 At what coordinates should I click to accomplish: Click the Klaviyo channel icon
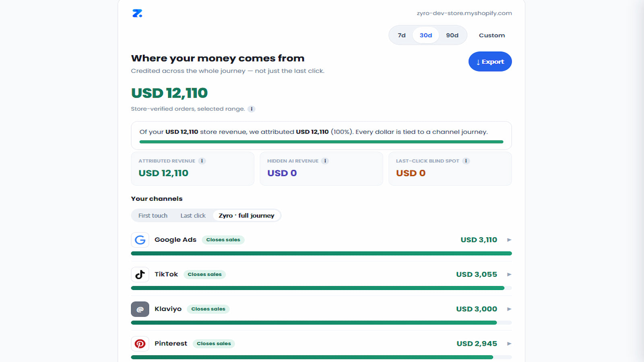pos(140,309)
